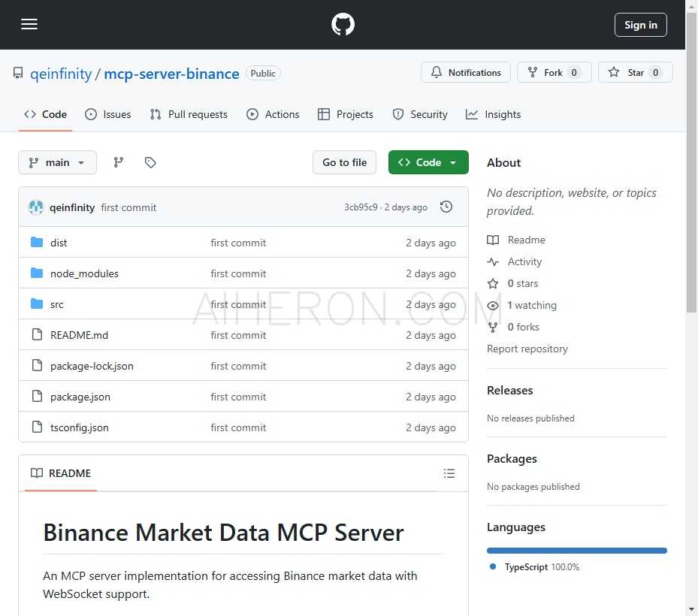This screenshot has height=616, width=698.
Task: Click the folder icon beside node_modules
Action: (x=37, y=273)
